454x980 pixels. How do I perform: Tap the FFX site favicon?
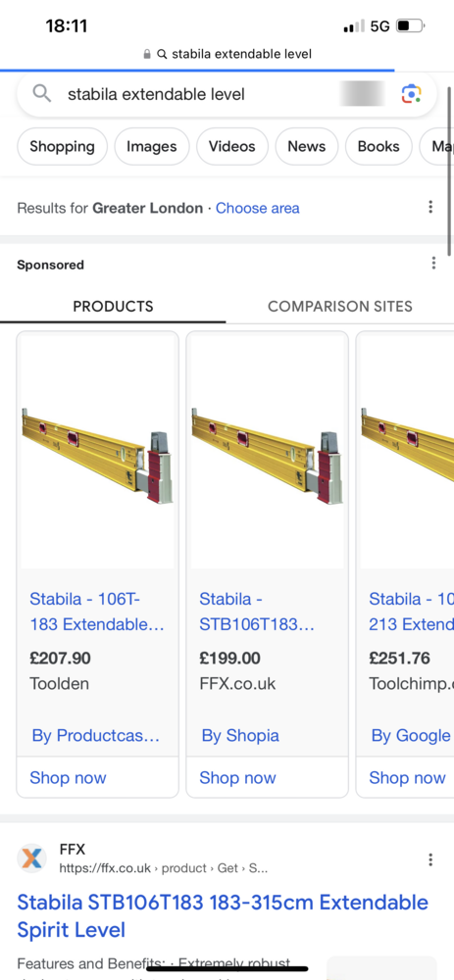31,858
